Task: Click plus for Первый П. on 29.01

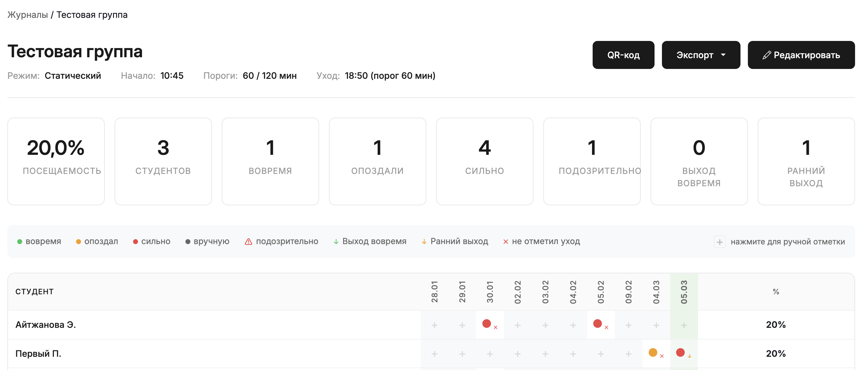Action: coord(462,354)
